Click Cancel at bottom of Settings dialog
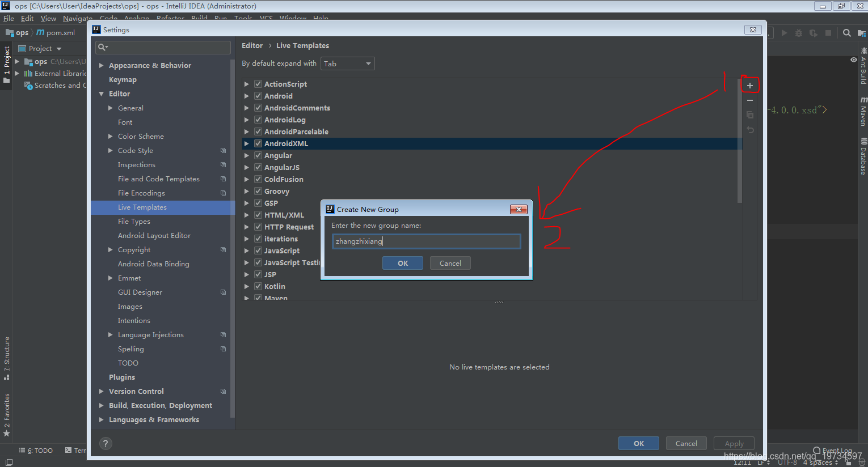This screenshot has height=467, width=868. [686, 443]
